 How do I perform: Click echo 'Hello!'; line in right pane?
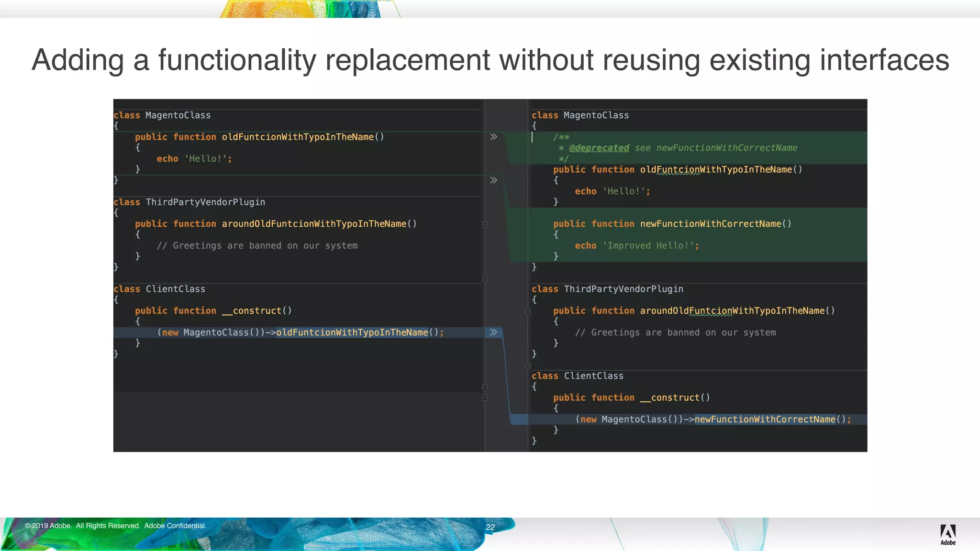click(x=612, y=191)
